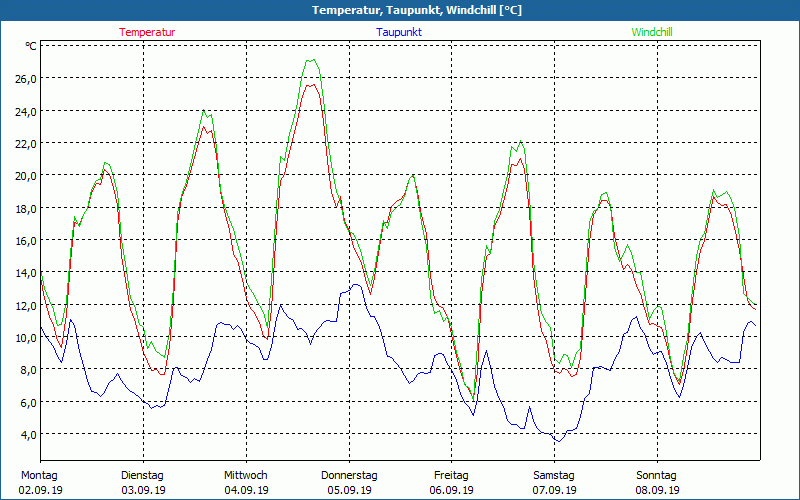This screenshot has height=500, width=800.
Task: Click the '8,0' y-axis value
Action: [x=28, y=370]
